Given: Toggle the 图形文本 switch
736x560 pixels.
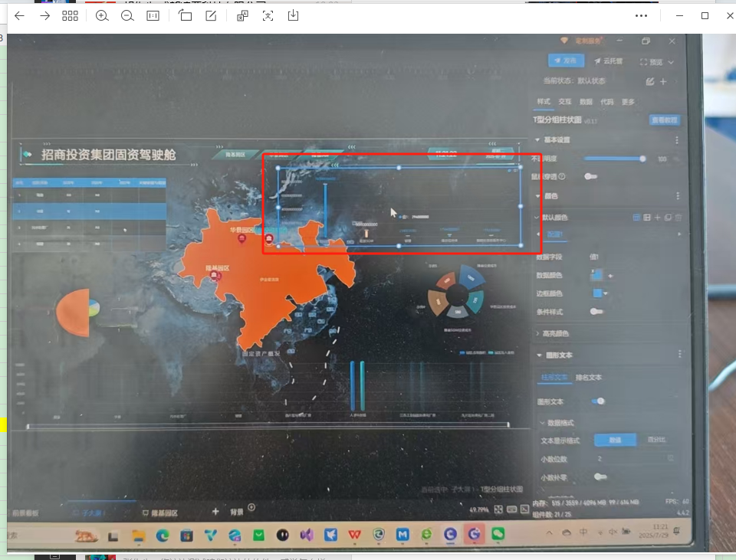Looking at the screenshot, I should (x=598, y=401).
